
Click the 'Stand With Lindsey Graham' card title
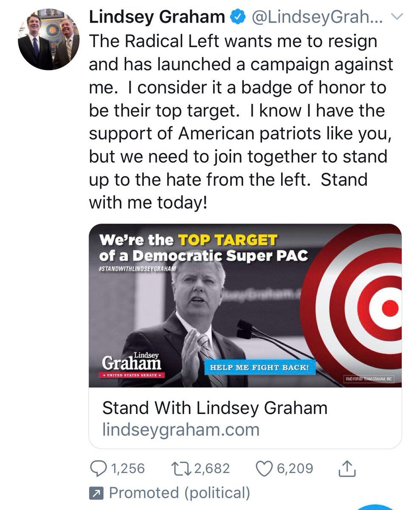[215, 408]
